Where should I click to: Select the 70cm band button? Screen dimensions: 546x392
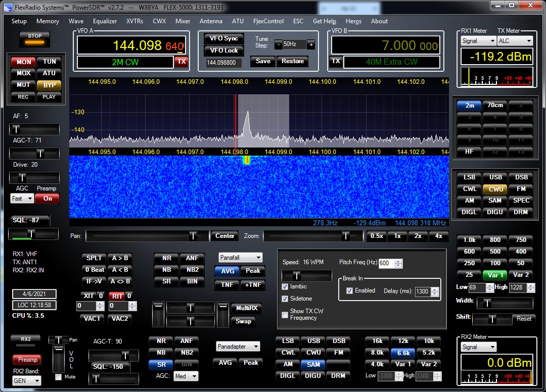[x=495, y=105]
